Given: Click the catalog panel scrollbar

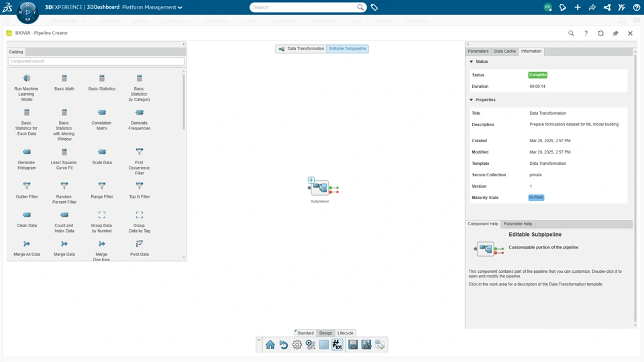Looking at the screenshot, I should 184,102.
